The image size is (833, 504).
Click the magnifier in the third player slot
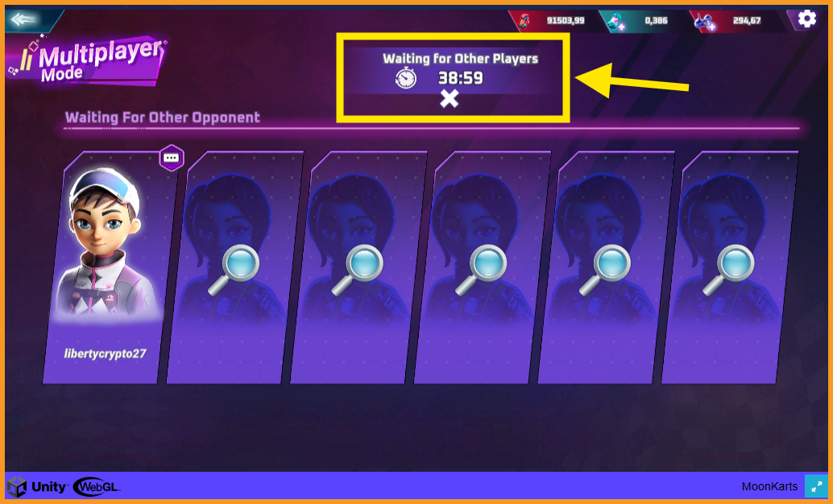click(358, 271)
